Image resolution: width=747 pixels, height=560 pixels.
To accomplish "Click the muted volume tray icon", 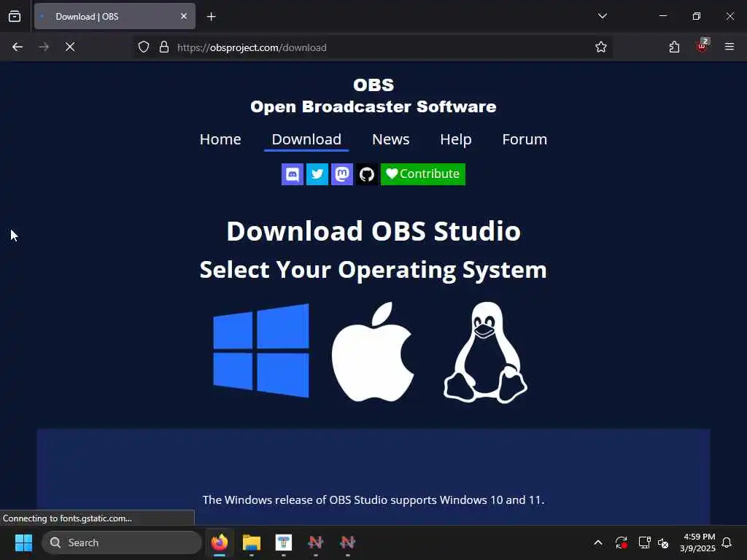I will click(x=663, y=542).
